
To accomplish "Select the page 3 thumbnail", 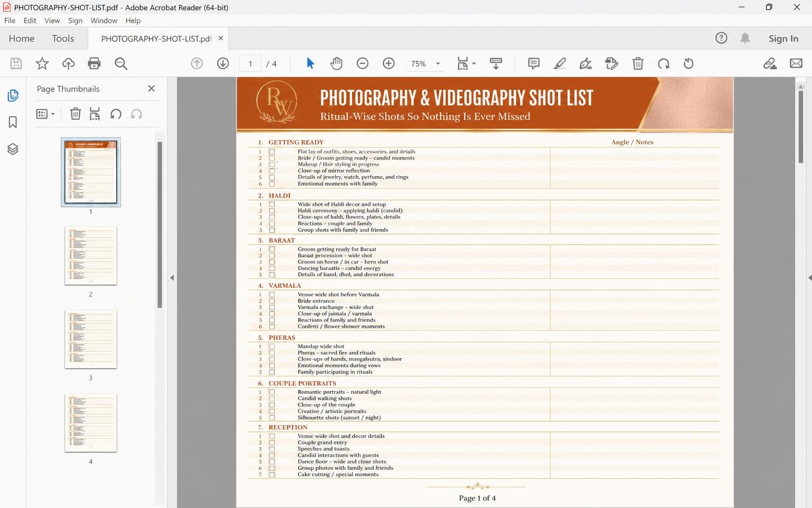I will tap(91, 339).
